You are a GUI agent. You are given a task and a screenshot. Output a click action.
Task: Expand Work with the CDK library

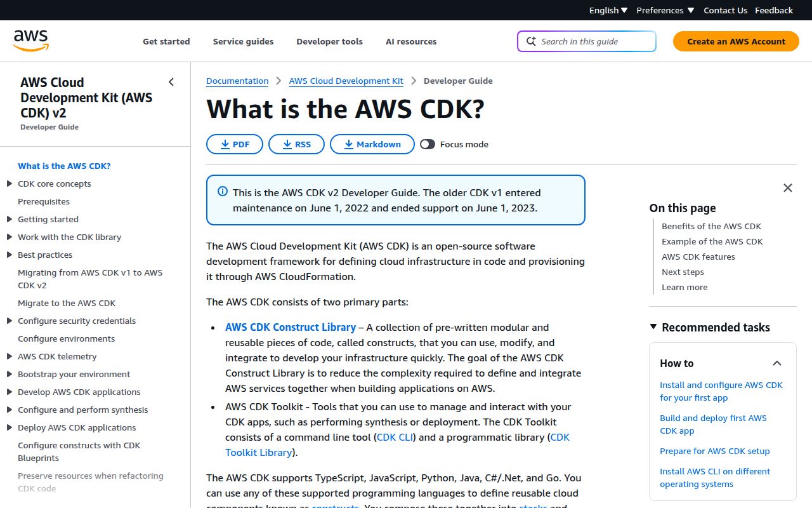click(10, 237)
